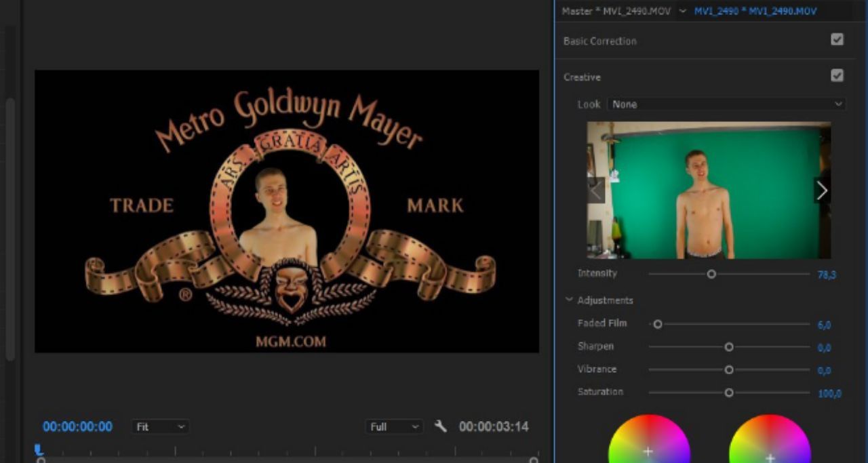Disable the Creative section checkbox
Viewport: 868px width, 463px height.
(837, 75)
